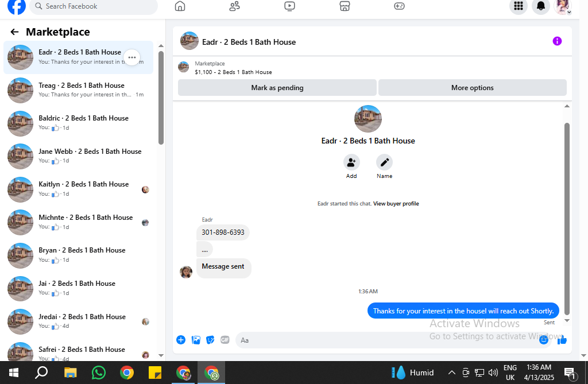
Task: Add people to the chat
Action: click(351, 162)
